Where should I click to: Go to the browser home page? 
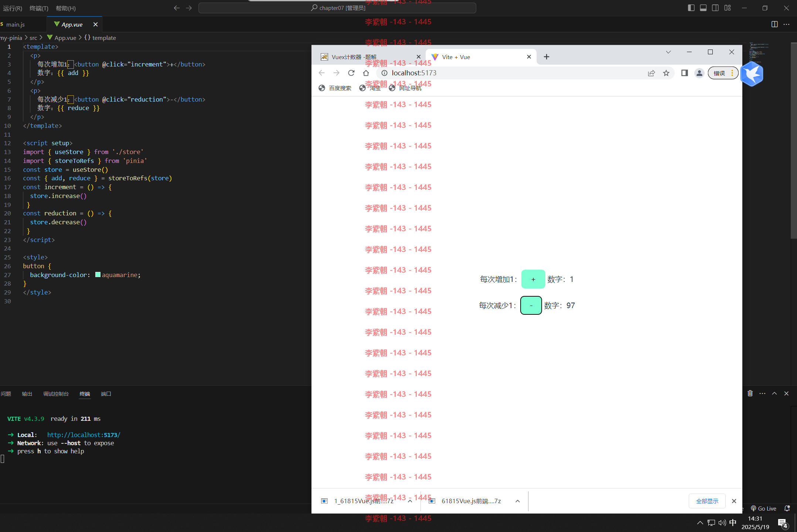click(x=366, y=73)
